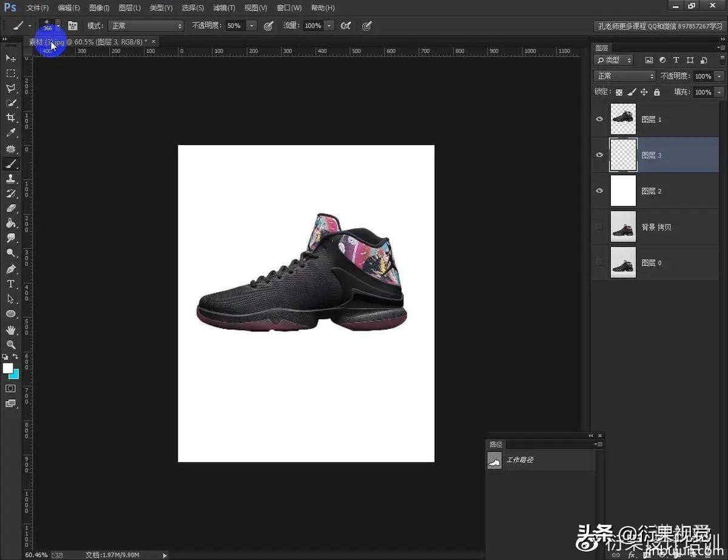Open the 窗口(W) menu
Viewport: 728px width, 560px height.
289,8
